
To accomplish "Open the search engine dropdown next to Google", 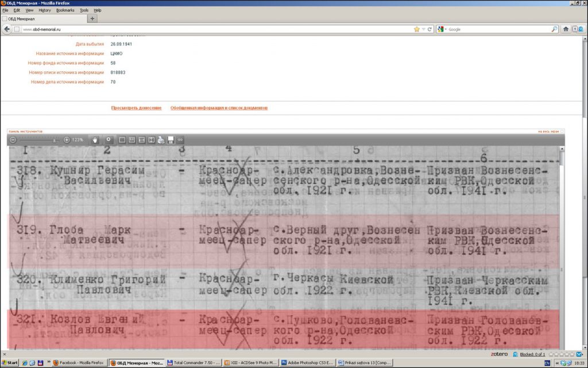I will point(442,29).
